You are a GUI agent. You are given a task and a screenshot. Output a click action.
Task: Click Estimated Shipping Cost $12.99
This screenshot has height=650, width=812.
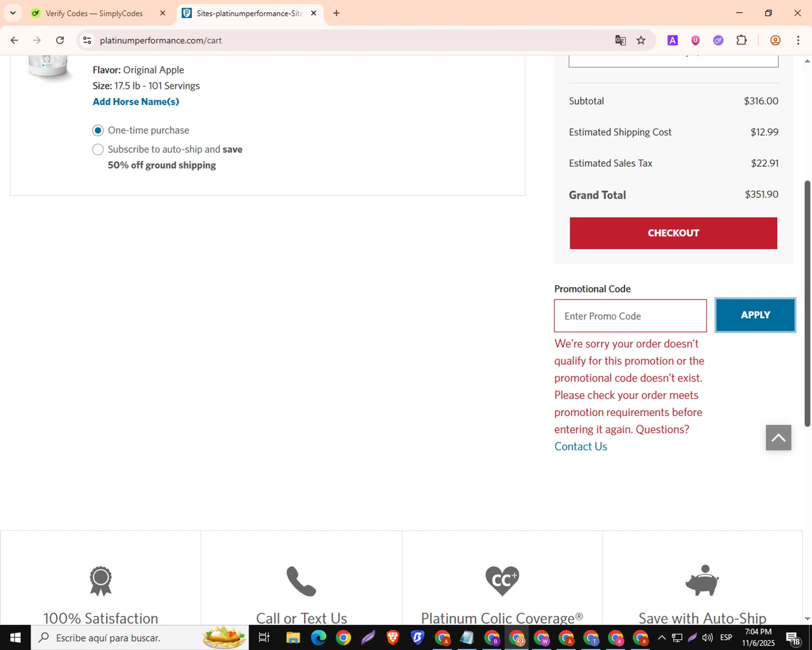point(764,132)
